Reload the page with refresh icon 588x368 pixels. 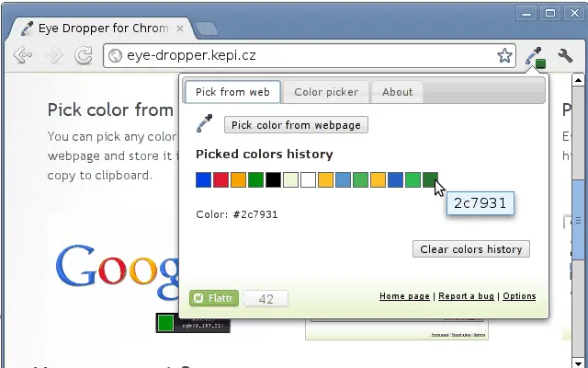tap(84, 55)
